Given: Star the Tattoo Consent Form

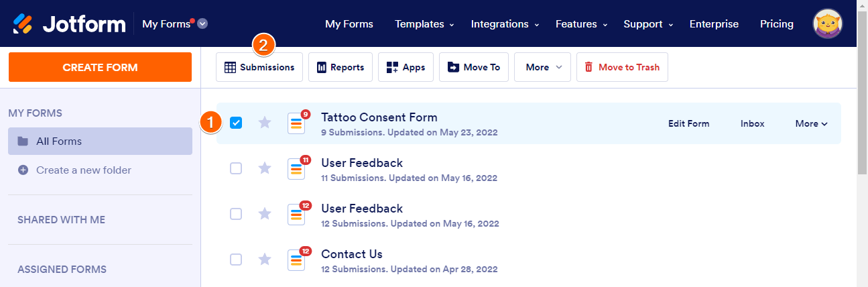Looking at the screenshot, I should (265, 123).
